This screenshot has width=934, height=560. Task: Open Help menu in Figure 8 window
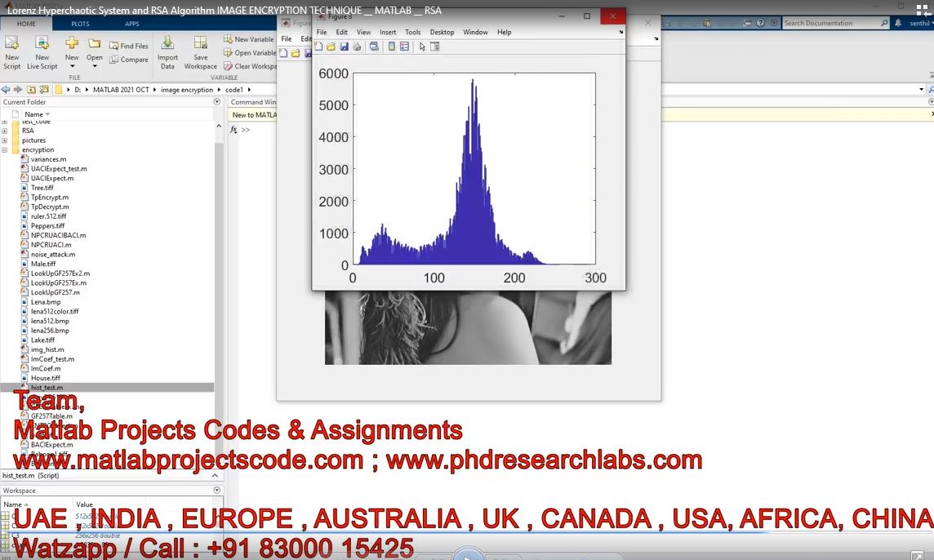pos(504,32)
